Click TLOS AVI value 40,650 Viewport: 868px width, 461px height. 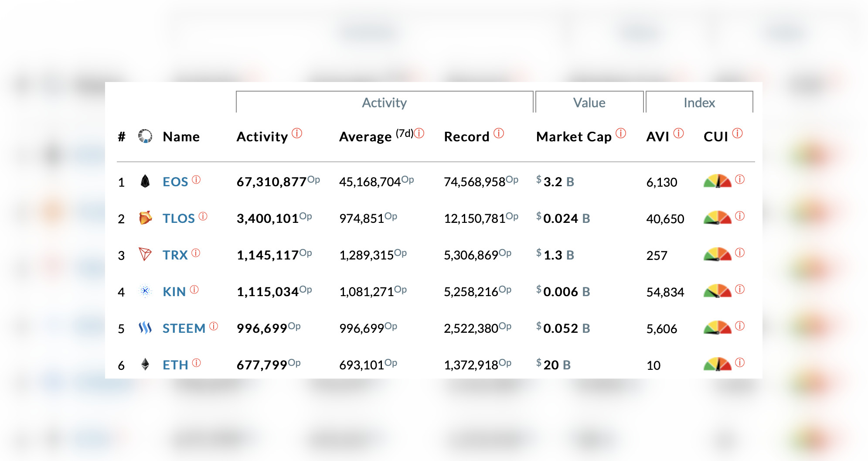pyautogui.click(x=665, y=219)
